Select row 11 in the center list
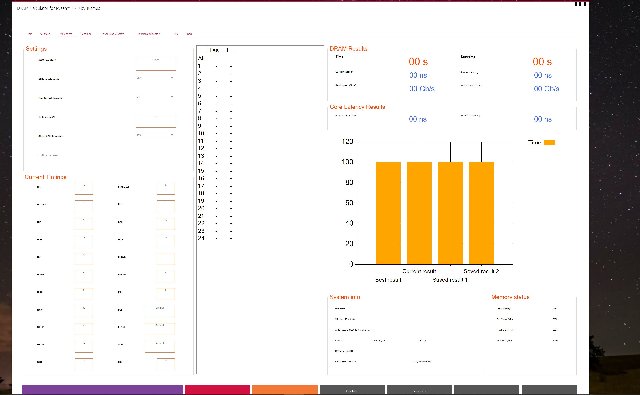The image size is (640, 395). [215, 141]
